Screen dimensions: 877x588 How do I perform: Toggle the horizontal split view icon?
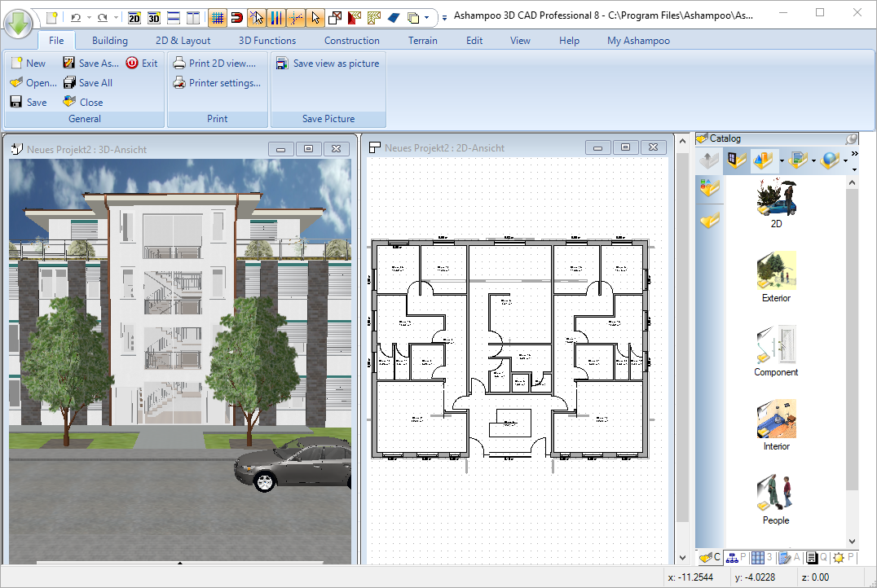(x=172, y=17)
